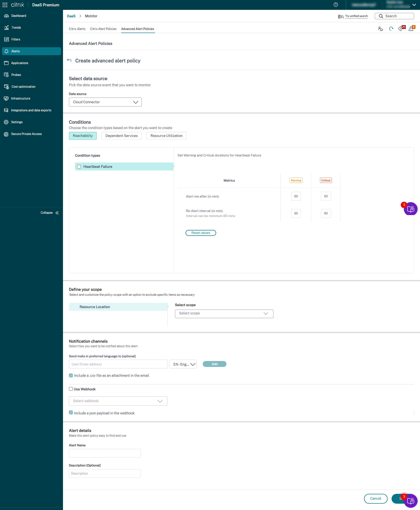Click the Alert Name input field
The image size is (420, 510).
[x=105, y=453]
